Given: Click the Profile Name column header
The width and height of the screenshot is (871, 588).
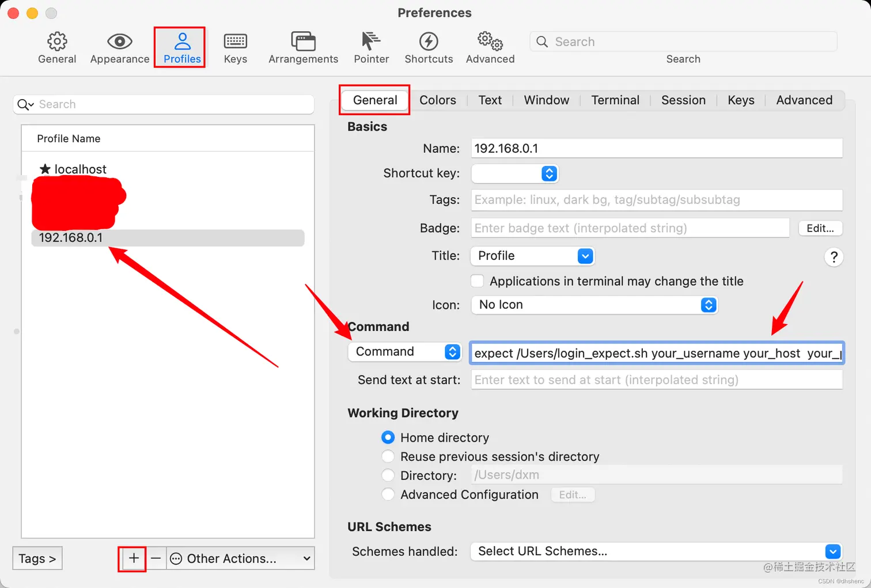Looking at the screenshot, I should (x=168, y=139).
